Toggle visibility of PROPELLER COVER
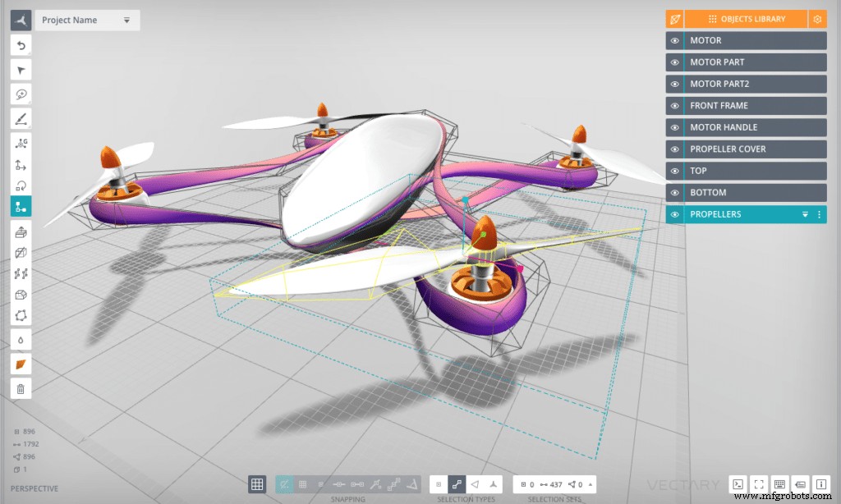The image size is (841, 504). click(x=674, y=149)
